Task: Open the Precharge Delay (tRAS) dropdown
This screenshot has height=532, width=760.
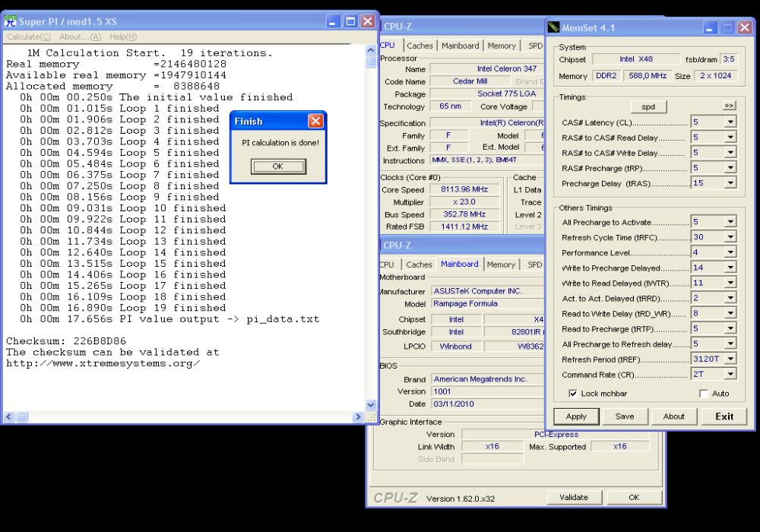Action: coord(730,182)
